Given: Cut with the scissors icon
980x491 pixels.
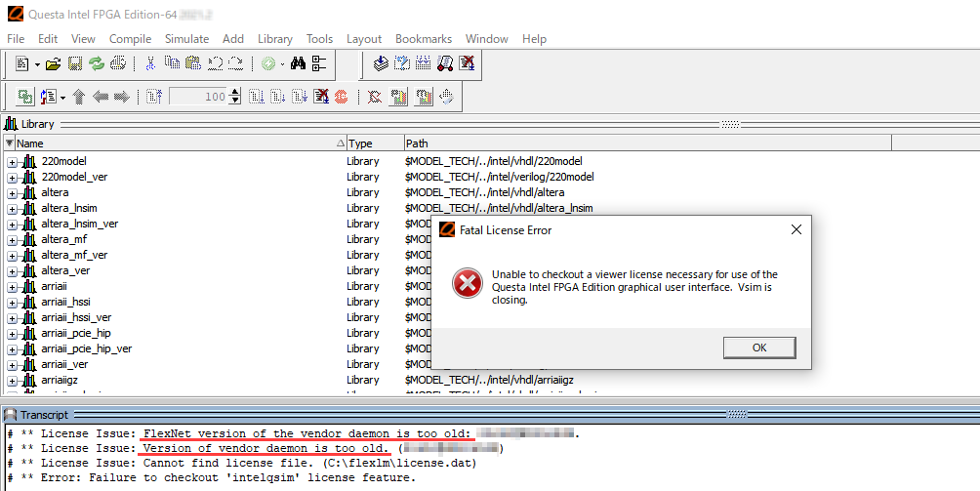Looking at the screenshot, I should (x=150, y=63).
